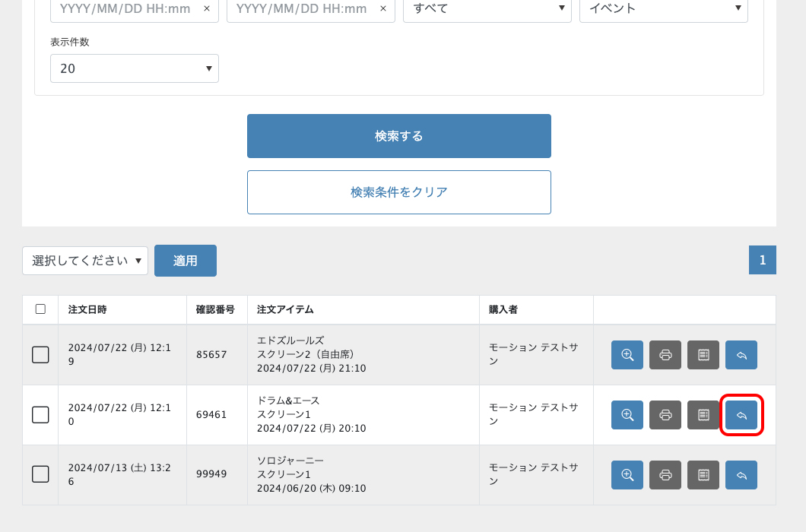Image resolution: width=806 pixels, height=532 pixels.
Task: Clear the first date-time field with ×
Action: 207,8
